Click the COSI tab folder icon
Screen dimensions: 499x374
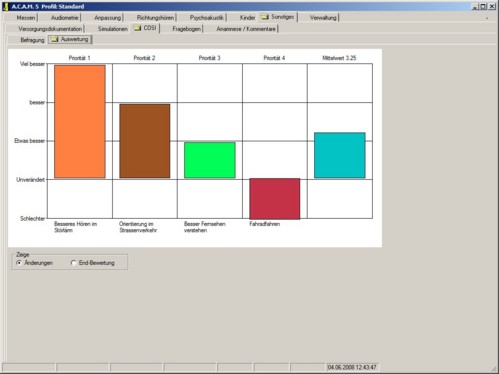click(x=137, y=28)
